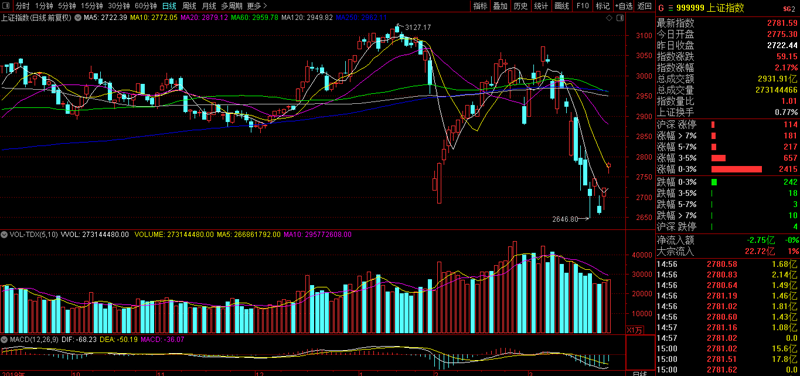Toggle the right info panel icon
800x376 pixels.
[x=619, y=17]
